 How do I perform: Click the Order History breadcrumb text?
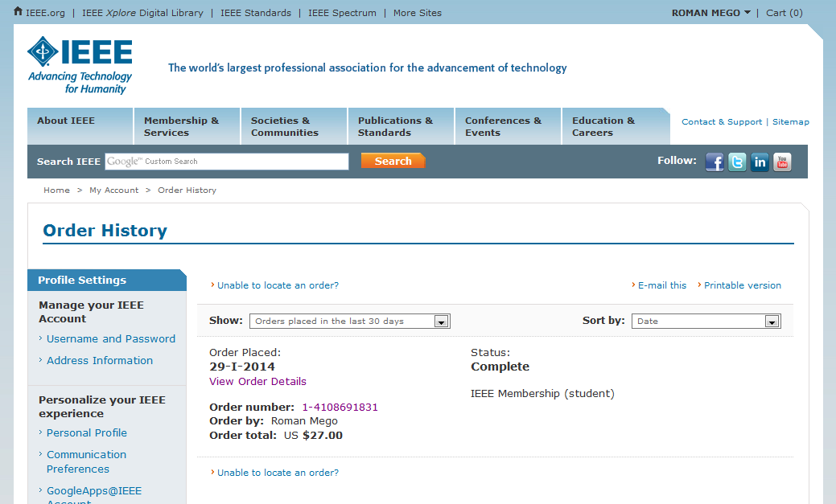click(x=187, y=191)
